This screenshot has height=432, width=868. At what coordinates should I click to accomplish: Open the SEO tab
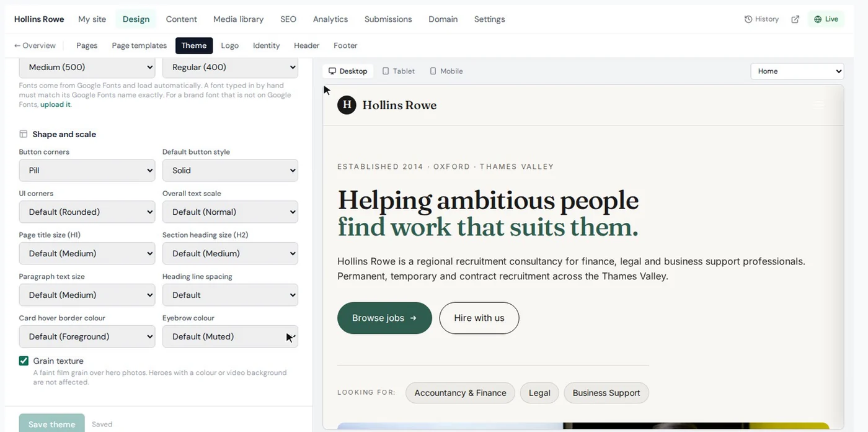pos(288,19)
